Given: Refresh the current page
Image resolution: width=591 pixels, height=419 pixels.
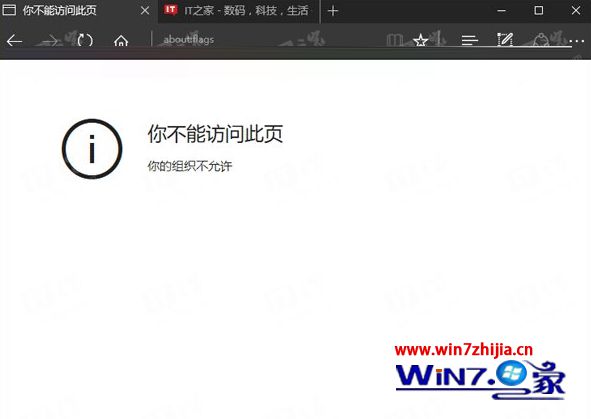Looking at the screenshot, I should tap(85, 40).
